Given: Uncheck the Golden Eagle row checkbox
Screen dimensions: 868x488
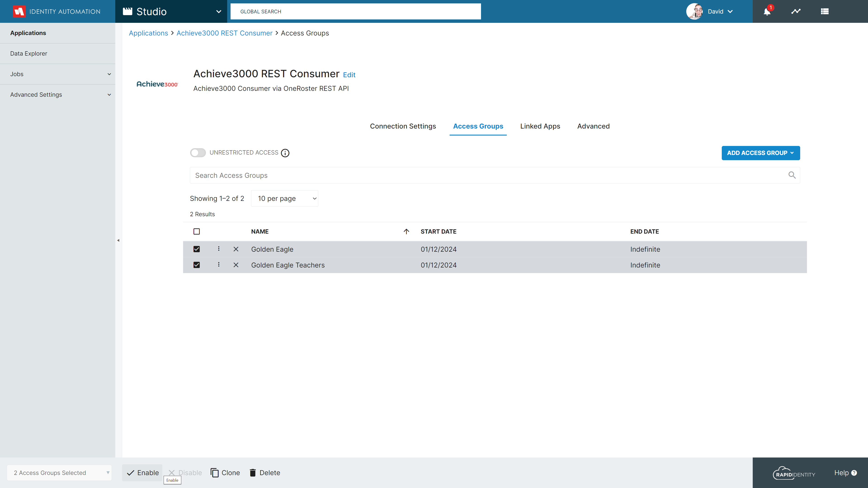Looking at the screenshot, I should [197, 249].
